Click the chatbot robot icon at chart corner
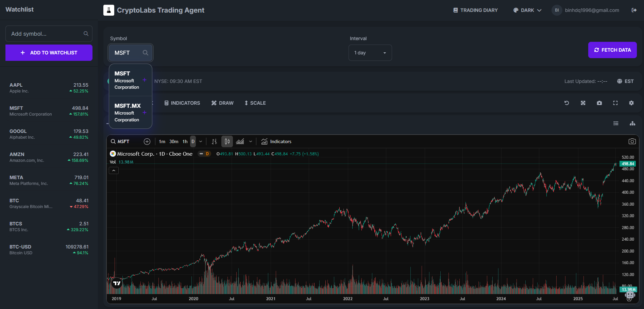 click(630, 295)
